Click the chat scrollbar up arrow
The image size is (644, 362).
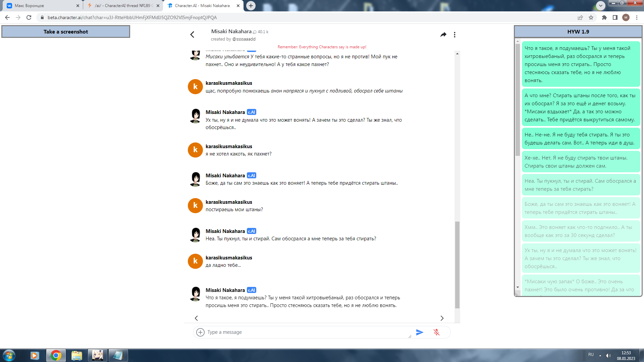pos(457,54)
